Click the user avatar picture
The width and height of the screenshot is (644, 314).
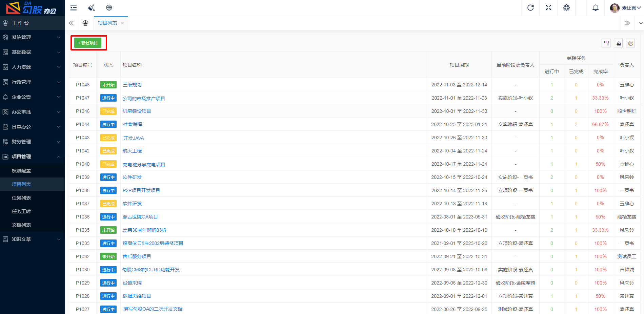(x=615, y=8)
